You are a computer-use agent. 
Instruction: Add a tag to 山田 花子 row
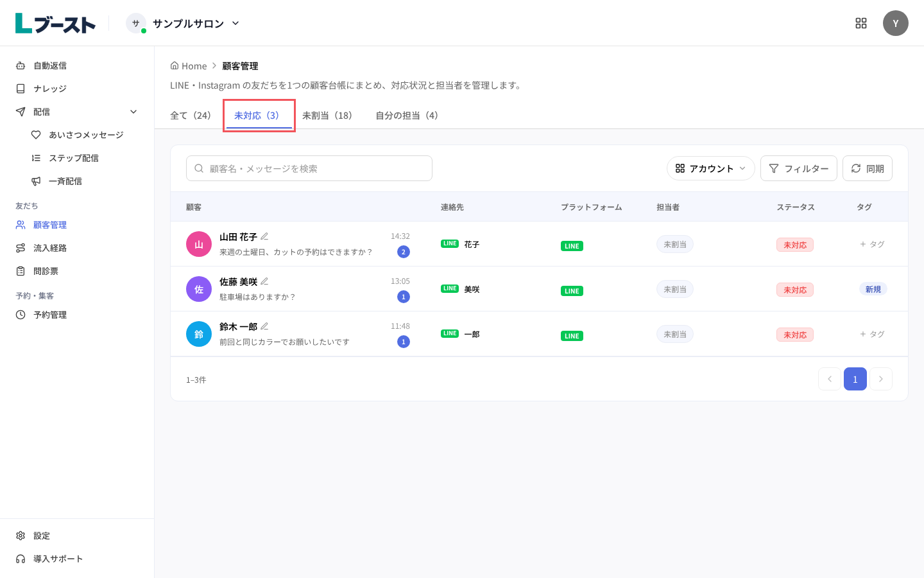(x=872, y=244)
